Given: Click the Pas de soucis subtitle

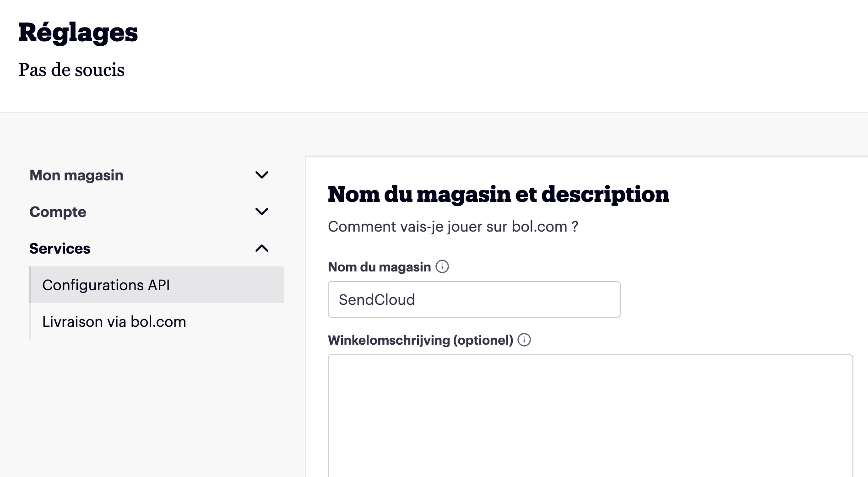Looking at the screenshot, I should 71,70.
